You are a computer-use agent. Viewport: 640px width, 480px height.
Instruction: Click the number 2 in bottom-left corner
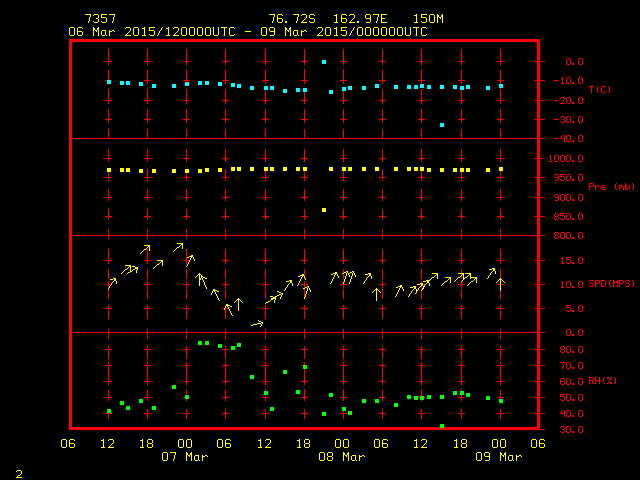coord(18,471)
